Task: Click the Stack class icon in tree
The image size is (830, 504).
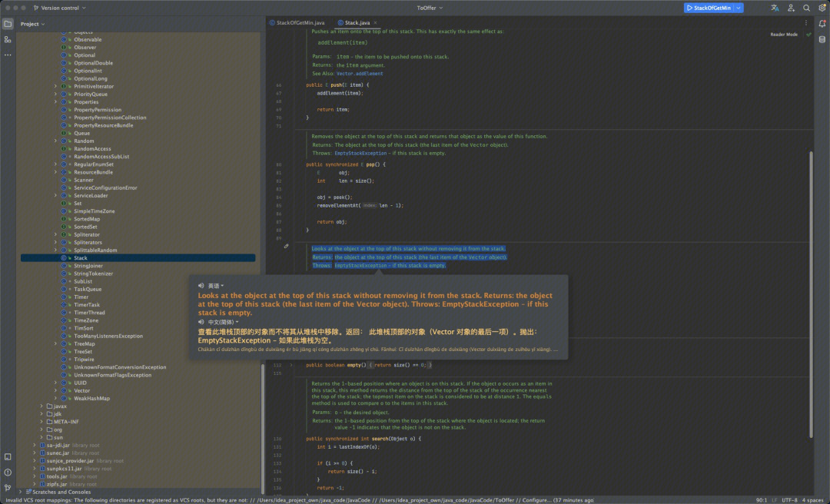Action: tap(64, 258)
